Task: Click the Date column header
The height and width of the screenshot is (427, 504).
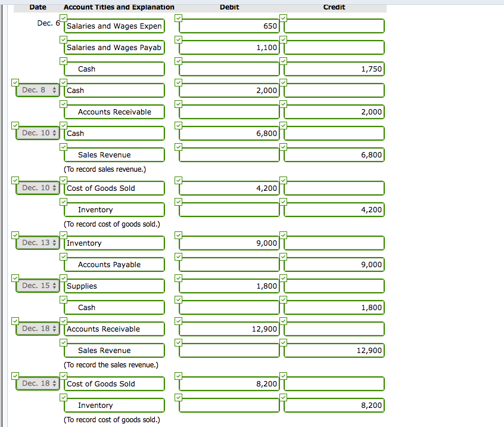Action: [38, 7]
